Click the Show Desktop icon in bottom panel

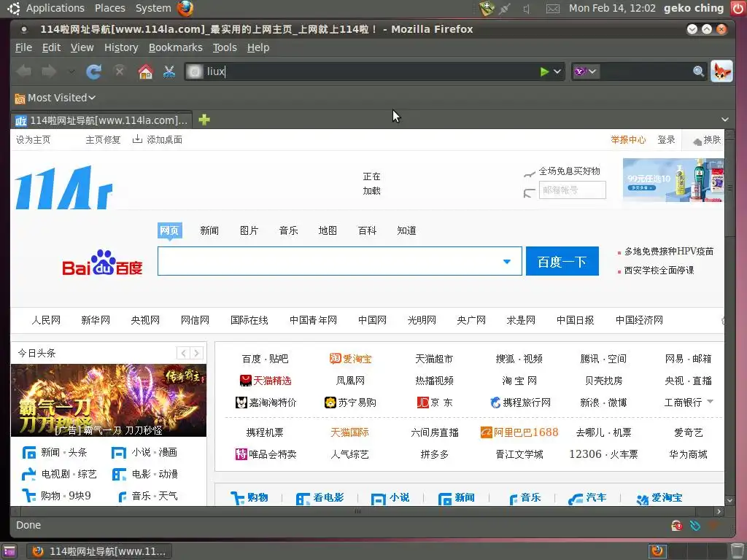pyautogui.click(x=9, y=551)
